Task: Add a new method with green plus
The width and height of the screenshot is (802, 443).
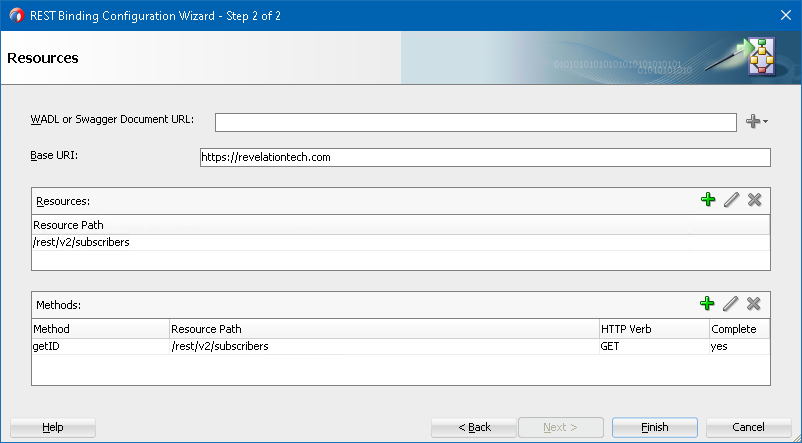Action: pyautogui.click(x=708, y=304)
